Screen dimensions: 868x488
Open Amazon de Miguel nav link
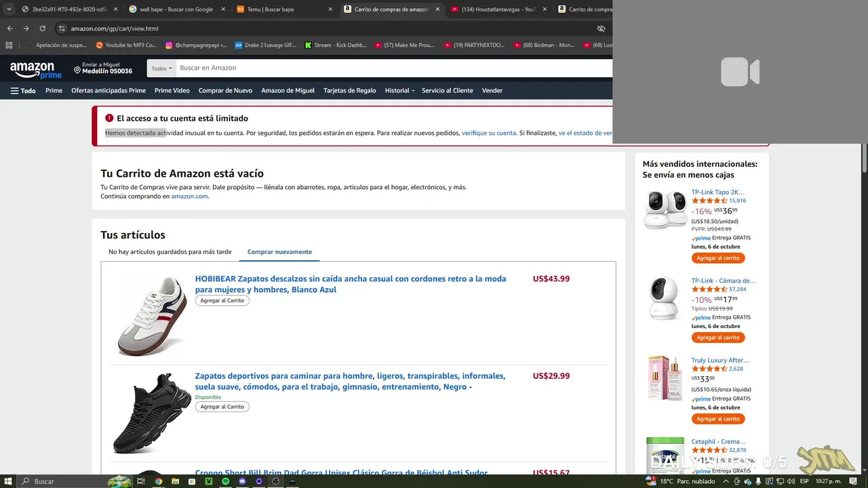288,90
